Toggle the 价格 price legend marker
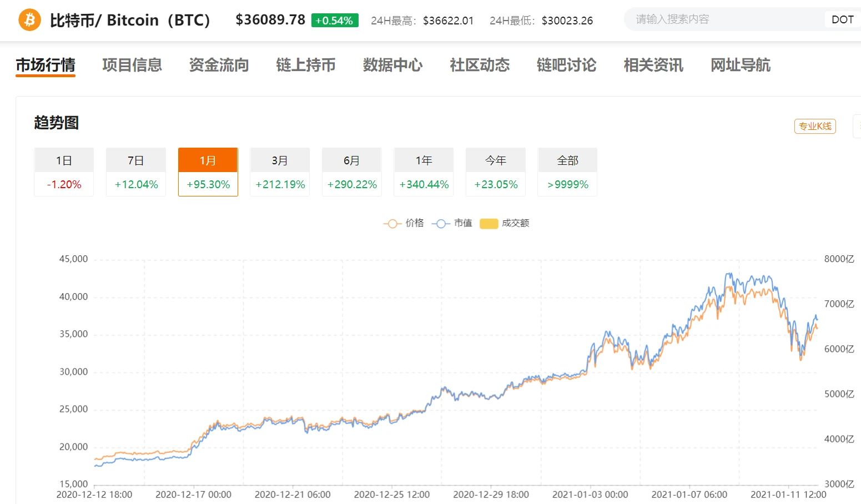This screenshot has height=504, width=861. (x=392, y=224)
